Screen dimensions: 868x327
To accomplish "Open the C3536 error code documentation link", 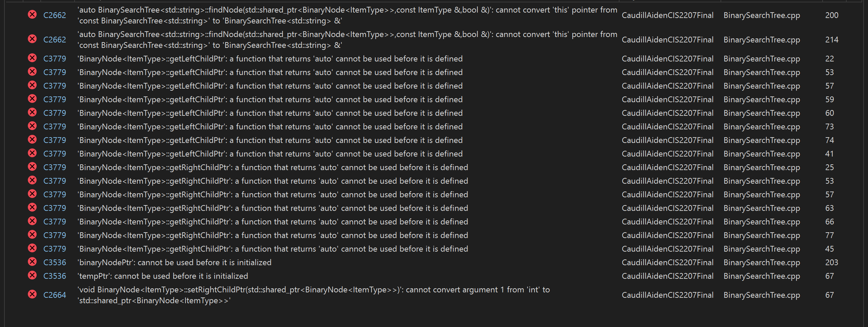I will click(55, 262).
